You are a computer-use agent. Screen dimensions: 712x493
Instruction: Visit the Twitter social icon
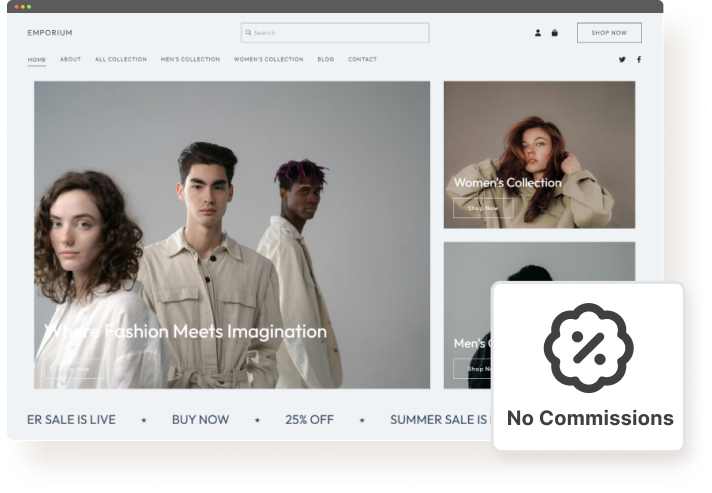click(622, 60)
